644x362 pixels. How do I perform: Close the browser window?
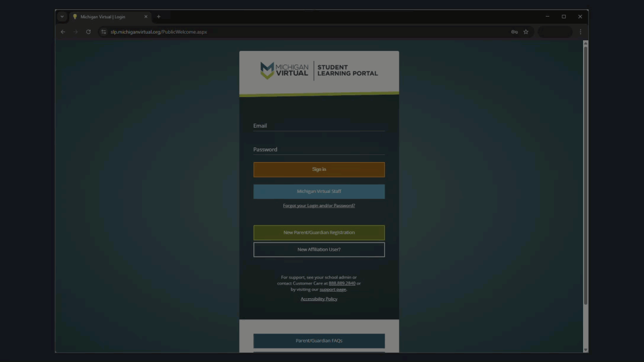click(x=580, y=17)
